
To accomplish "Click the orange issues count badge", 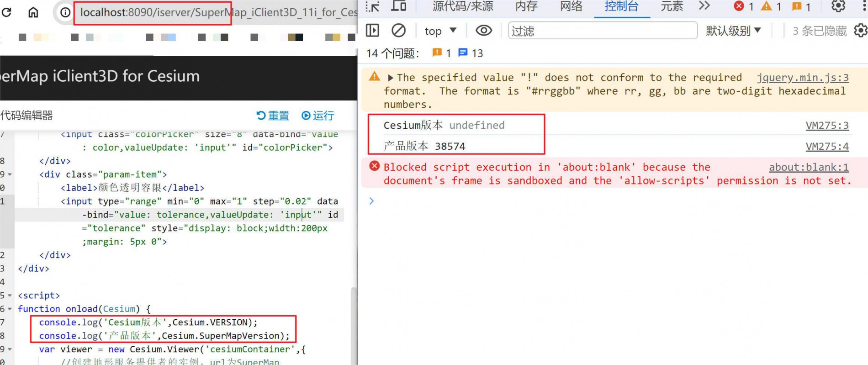I will (801, 6).
